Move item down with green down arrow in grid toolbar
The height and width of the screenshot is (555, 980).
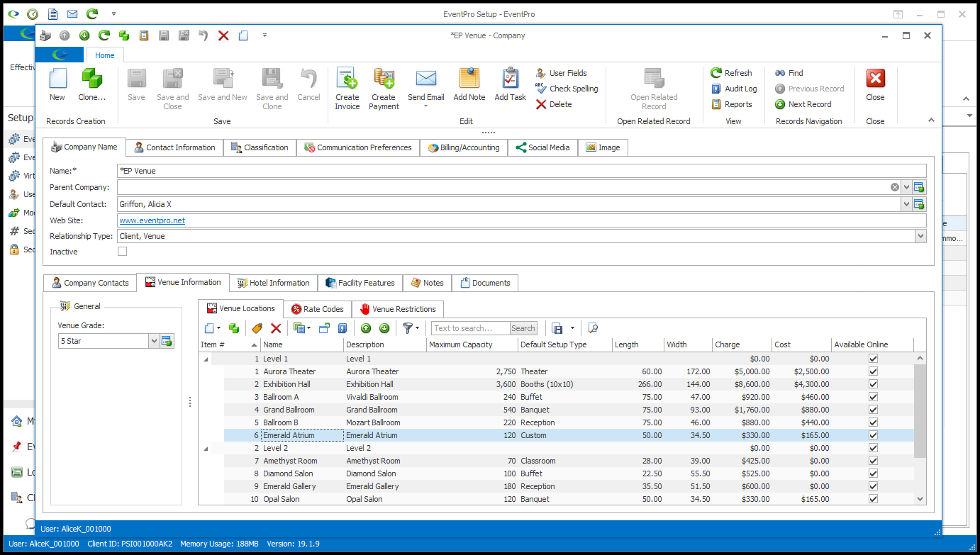click(384, 328)
